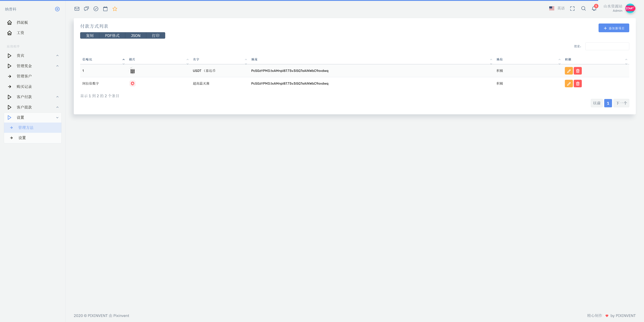This screenshot has width=644, height=322.
Task: Toggle fullscreen mode icon
Action: (572, 9)
